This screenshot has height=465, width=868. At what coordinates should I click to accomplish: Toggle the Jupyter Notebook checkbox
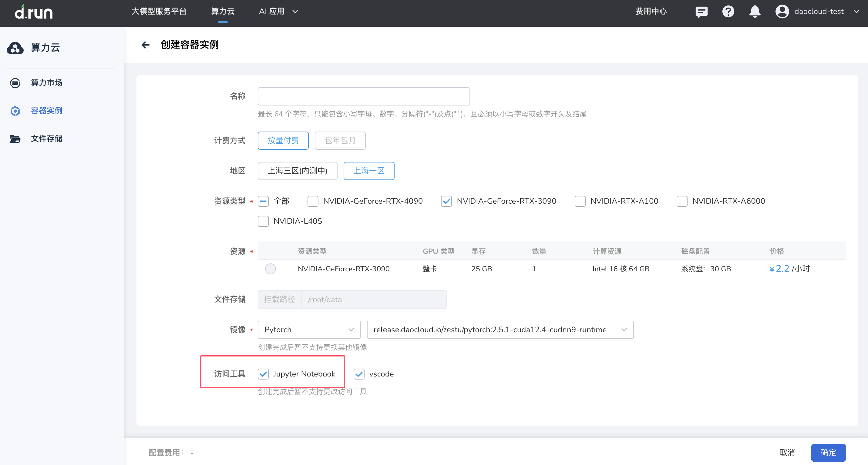coord(263,374)
